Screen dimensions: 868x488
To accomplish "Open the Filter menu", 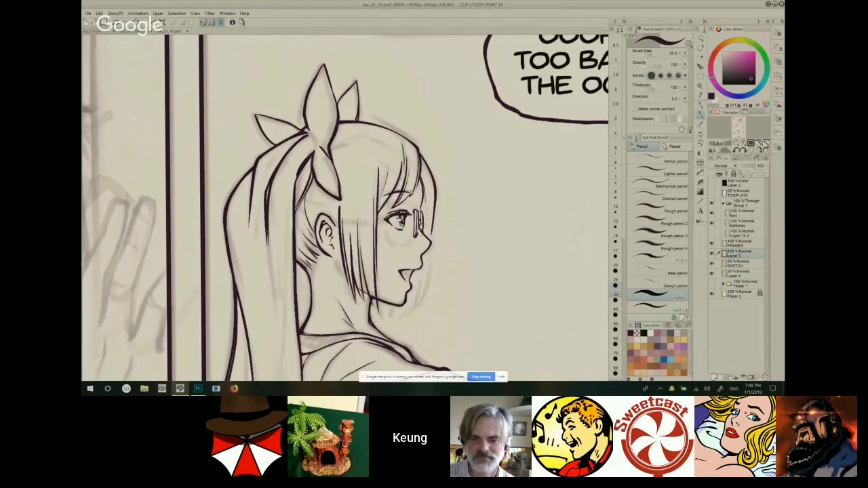I will pyautogui.click(x=210, y=13).
